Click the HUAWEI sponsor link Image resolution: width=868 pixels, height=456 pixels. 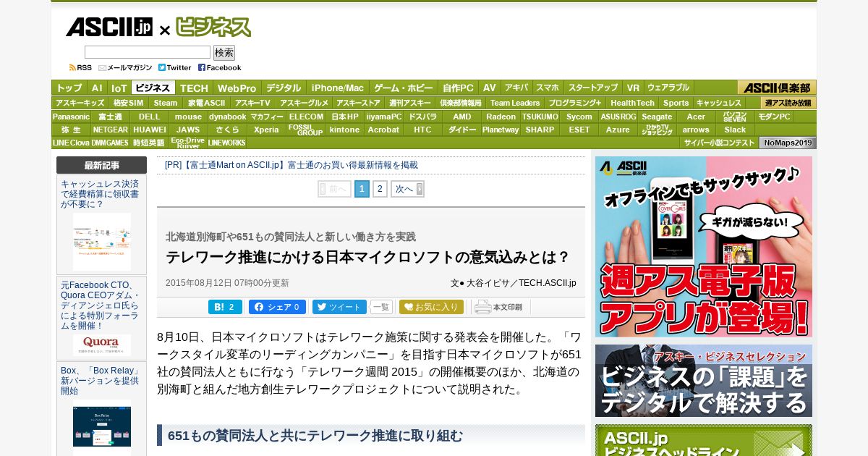(x=149, y=130)
